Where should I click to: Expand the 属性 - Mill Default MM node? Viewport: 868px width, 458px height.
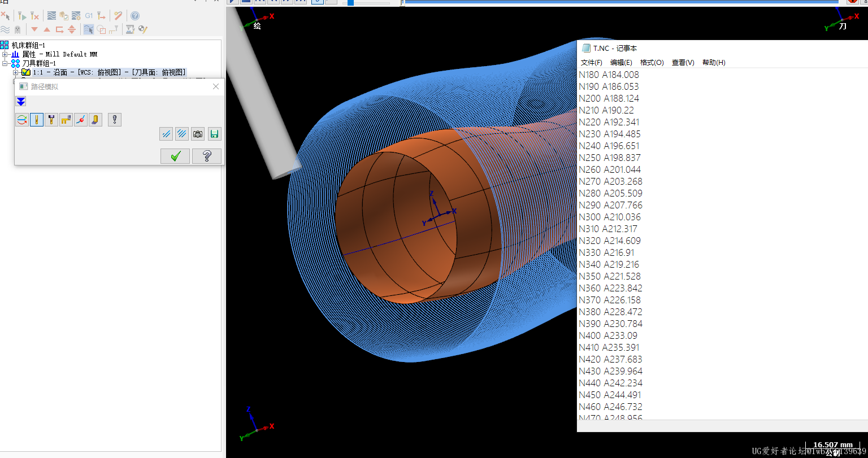5,54
